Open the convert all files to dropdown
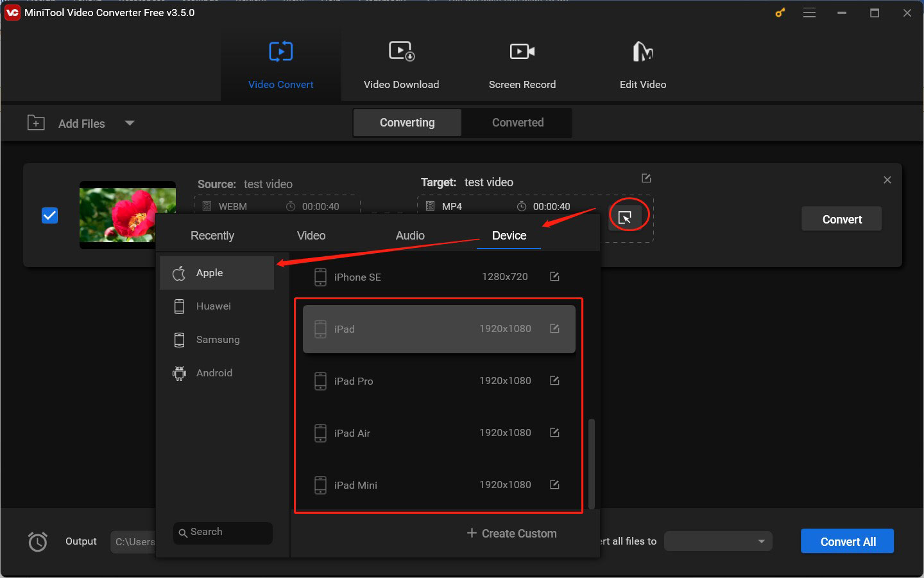Image resolution: width=924 pixels, height=578 pixels. 718,541
